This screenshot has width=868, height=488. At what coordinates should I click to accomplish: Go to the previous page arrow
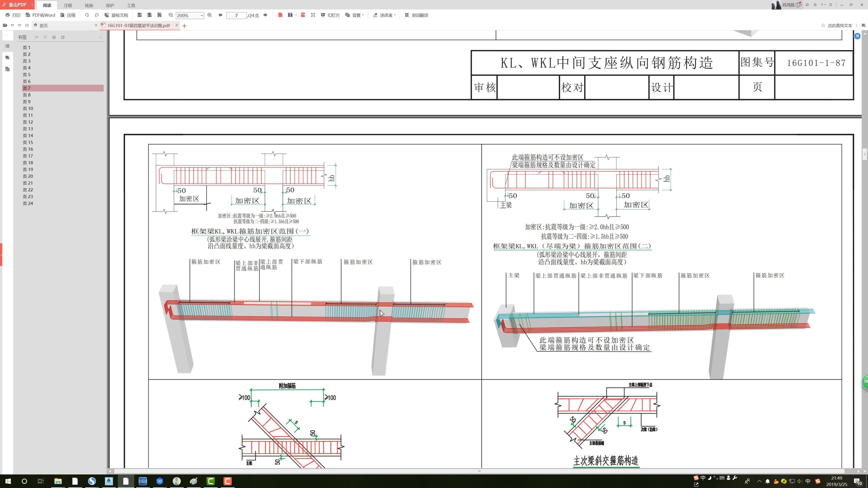pyautogui.click(x=220, y=15)
